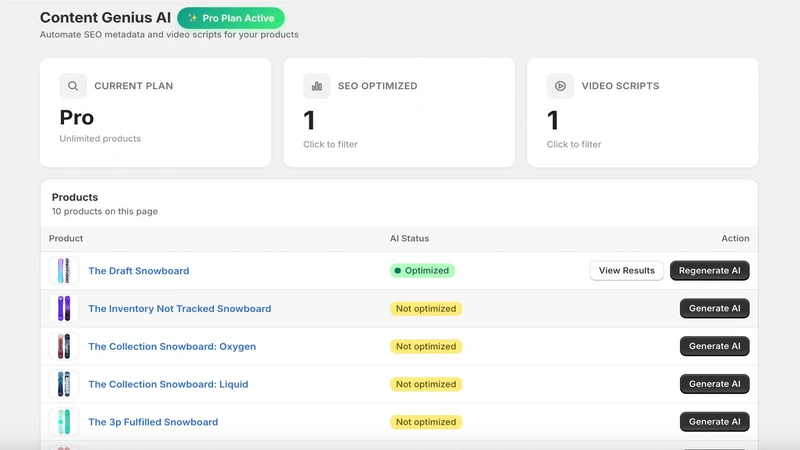Screen dimensions: 800x450
Task: Generate AI for Collection Snowboard: Oxygen
Action: tap(715, 346)
